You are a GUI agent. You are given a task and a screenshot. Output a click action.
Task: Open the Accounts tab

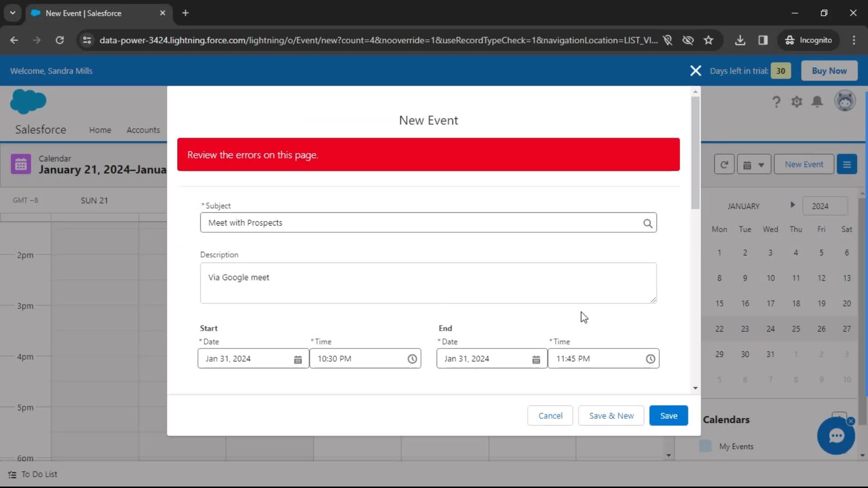pyautogui.click(x=143, y=130)
